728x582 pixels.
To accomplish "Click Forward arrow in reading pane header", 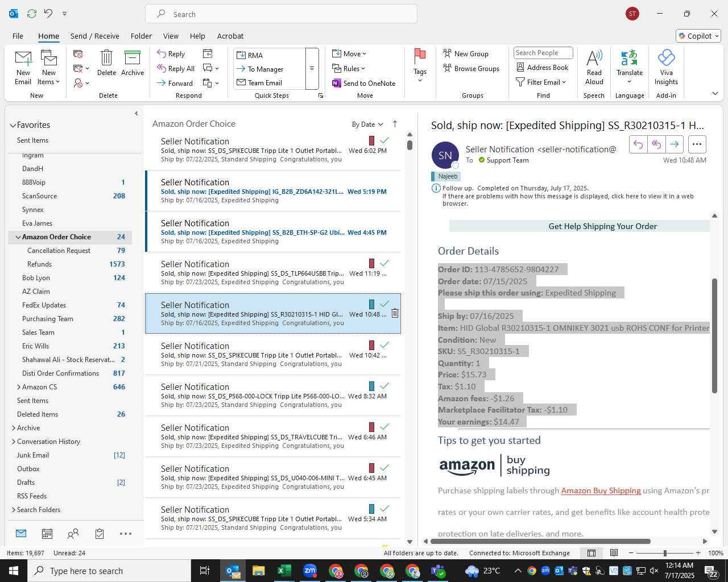I will tap(674, 144).
